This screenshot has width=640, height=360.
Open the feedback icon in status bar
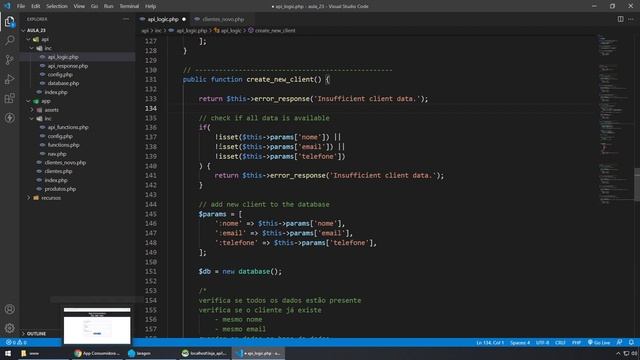pos(620,342)
